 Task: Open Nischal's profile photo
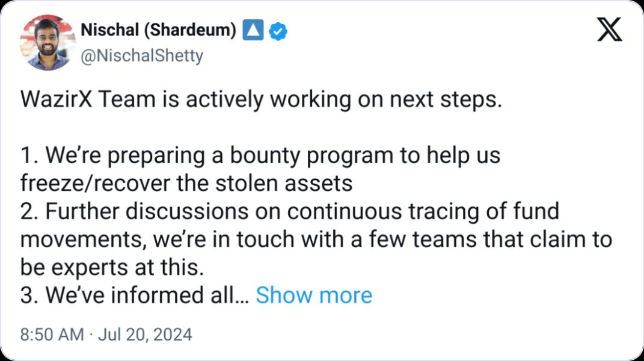[48, 43]
